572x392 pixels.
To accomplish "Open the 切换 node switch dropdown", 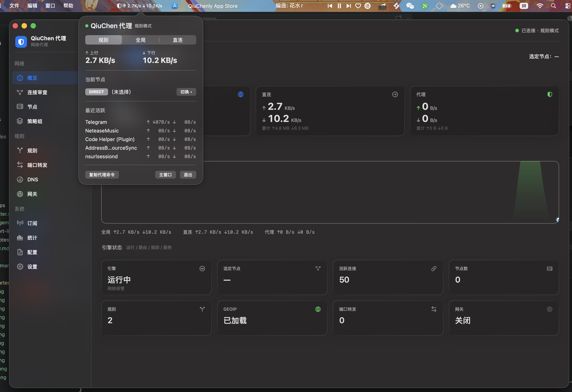I will click(186, 92).
